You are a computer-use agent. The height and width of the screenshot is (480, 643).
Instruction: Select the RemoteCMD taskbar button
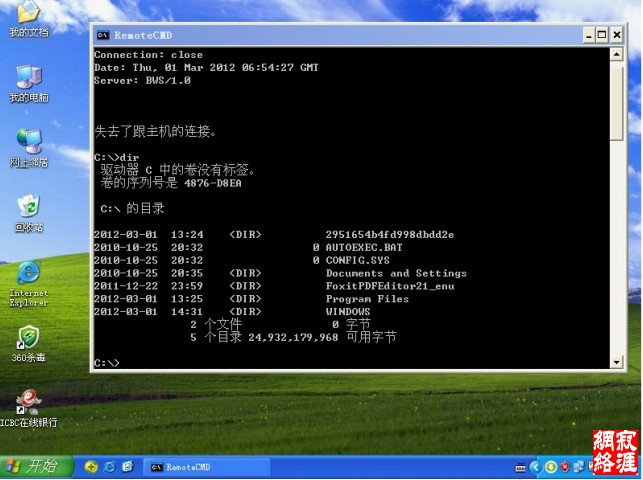206,467
